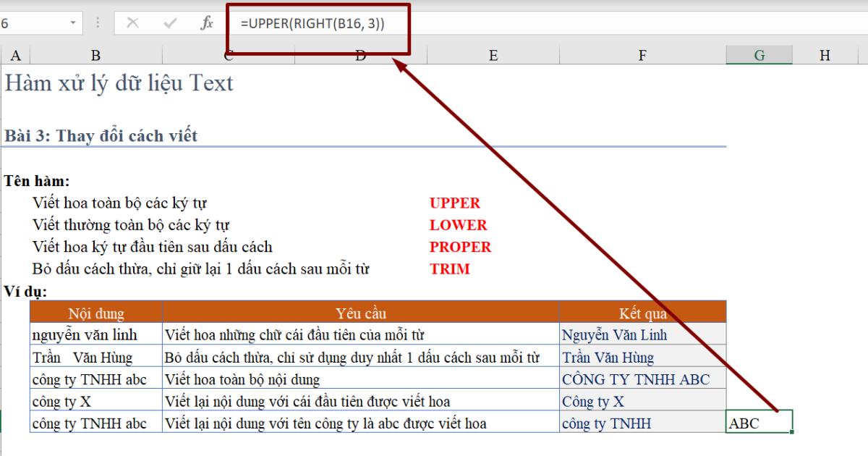Open the Name Box dropdown arrow

(73, 22)
